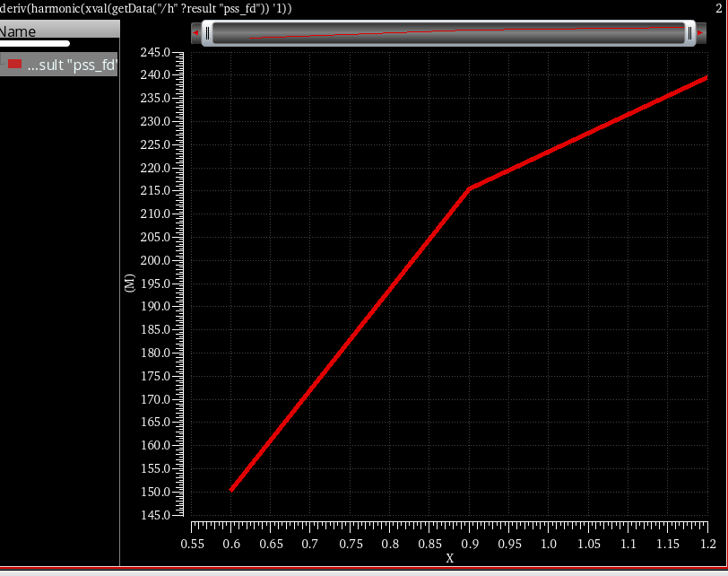This screenshot has width=728, height=576.
Task: Click the middle of the zoom slider bar
Action: click(x=448, y=33)
